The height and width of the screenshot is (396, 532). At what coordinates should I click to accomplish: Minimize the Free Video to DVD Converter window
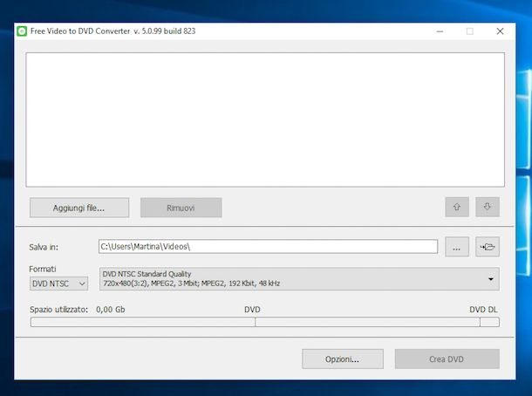[x=440, y=31]
